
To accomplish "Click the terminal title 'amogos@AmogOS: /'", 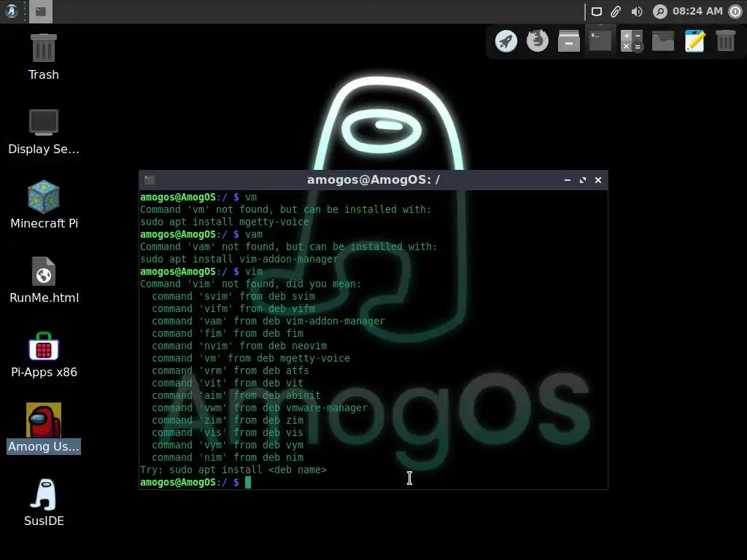I will click(373, 179).
